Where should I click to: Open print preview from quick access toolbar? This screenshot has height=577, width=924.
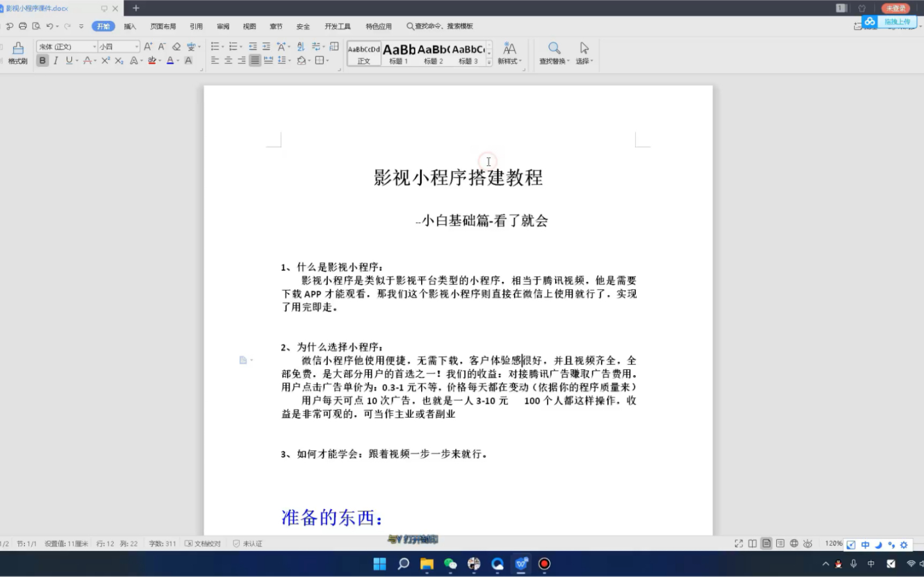click(36, 26)
